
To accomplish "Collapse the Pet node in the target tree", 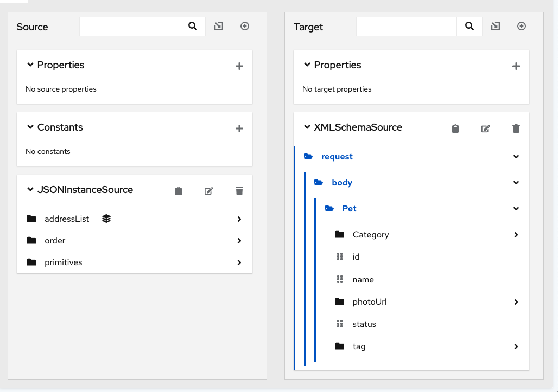I will 516,208.
